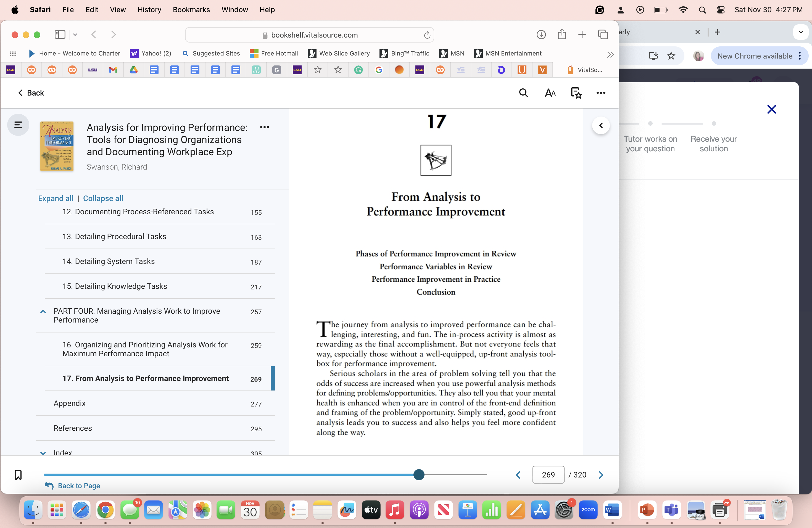Open the text size (AA) settings
The height and width of the screenshot is (528, 812).
[550, 93]
